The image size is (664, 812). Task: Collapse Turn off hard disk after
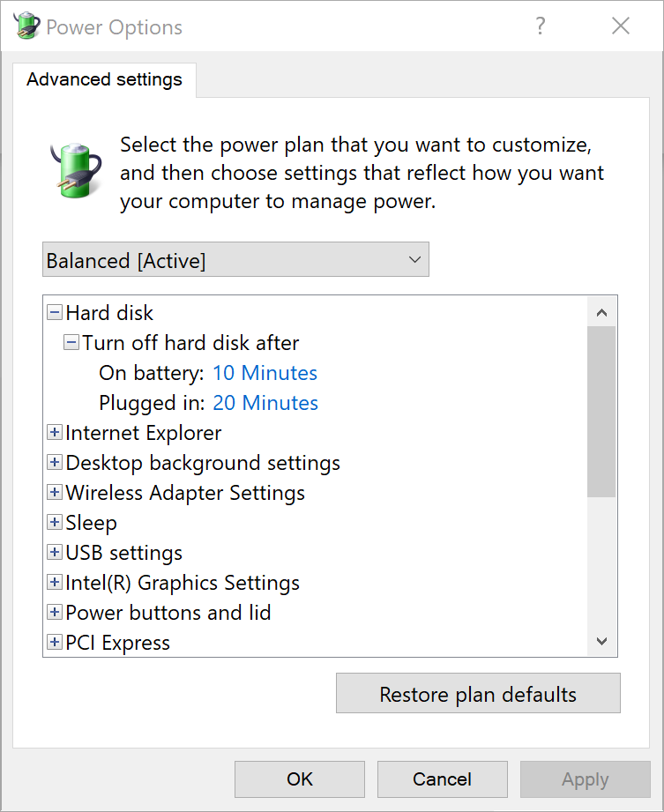pos(71,343)
